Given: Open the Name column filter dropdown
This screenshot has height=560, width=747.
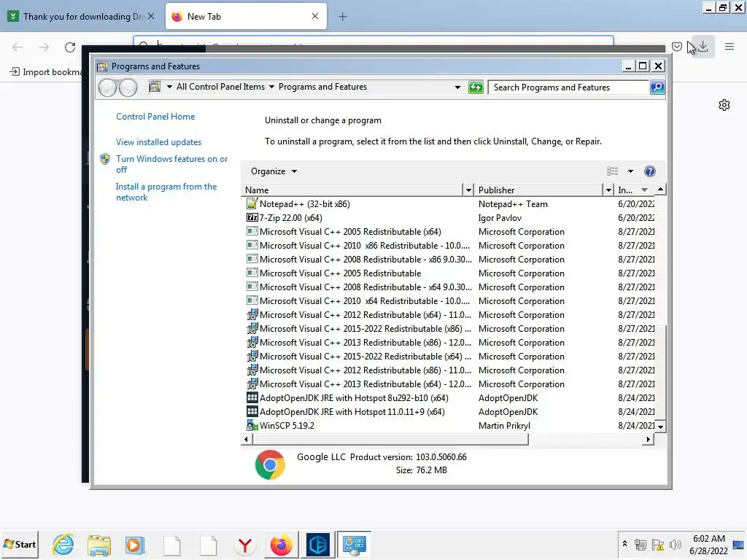Looking at the screenshot, I should click(x=468, y=190).
